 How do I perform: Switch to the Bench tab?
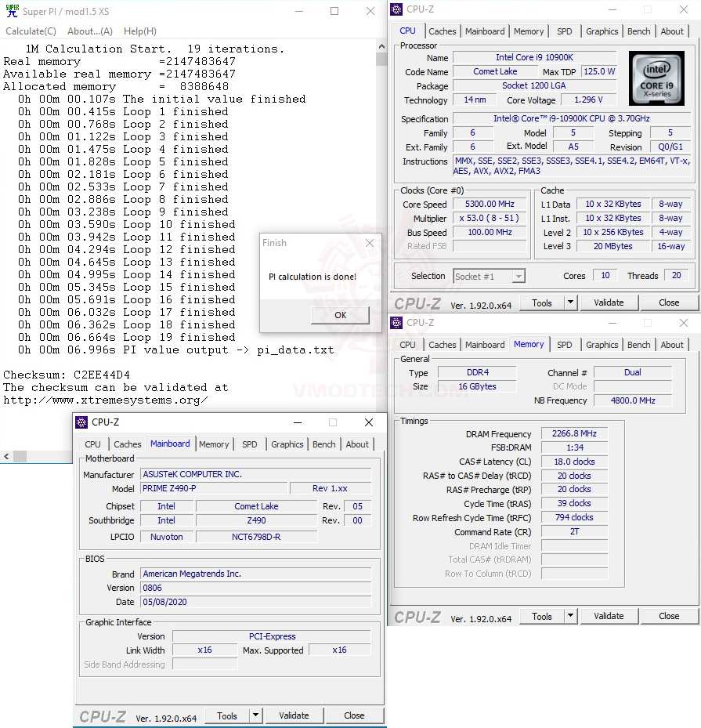click(638, 31)
